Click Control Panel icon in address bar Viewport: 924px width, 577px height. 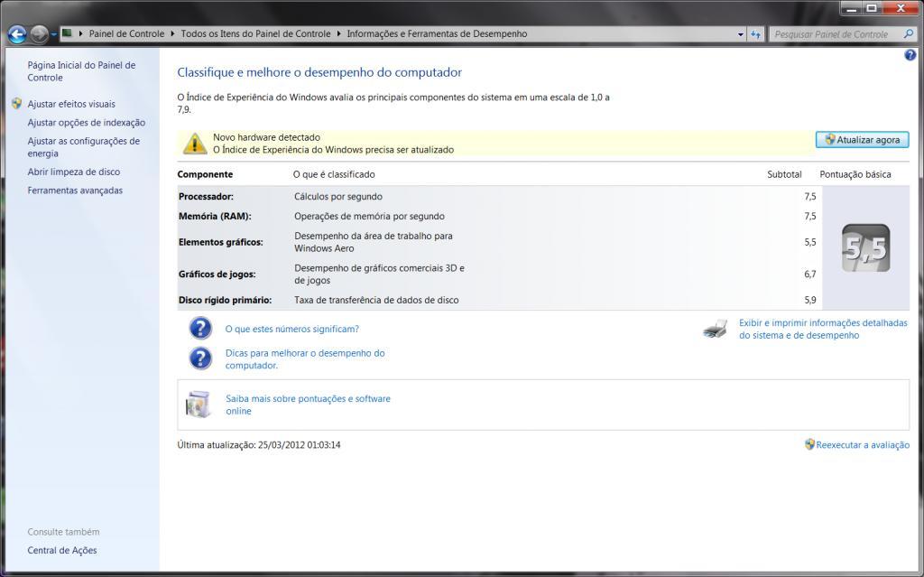tap(67, 33)
